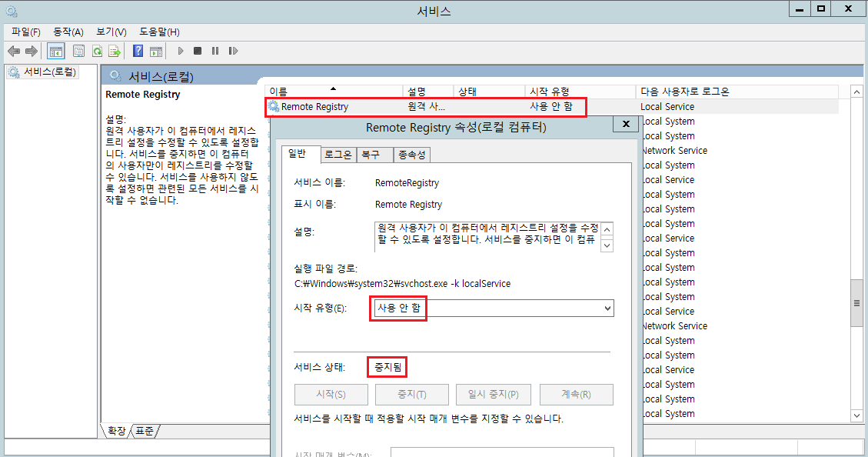Open the 시작 유형 combo box
Screen dimensions: 868x457
click(494, 308)
